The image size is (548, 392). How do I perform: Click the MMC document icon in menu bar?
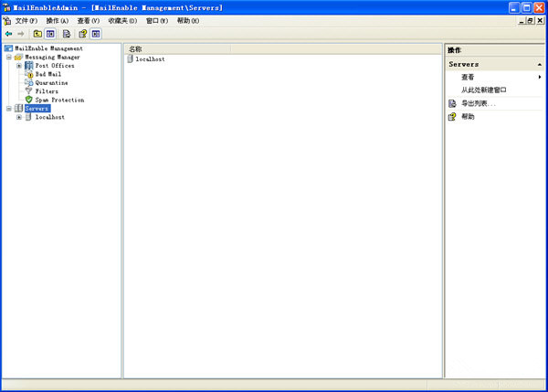point(7,21)
